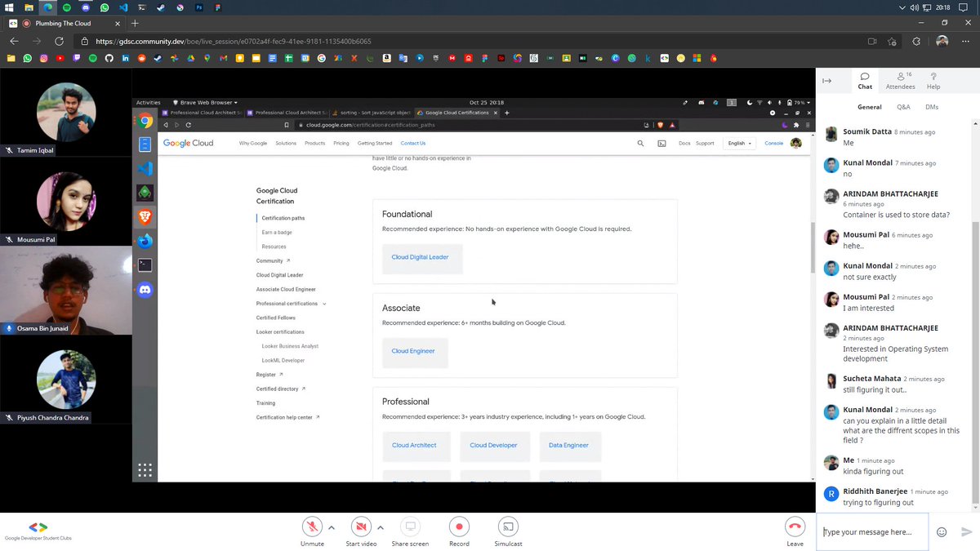Image resolution: width=980 pixels, height=551 pixels.
Task: Open the Attendees tab
Action: [901, 80]
